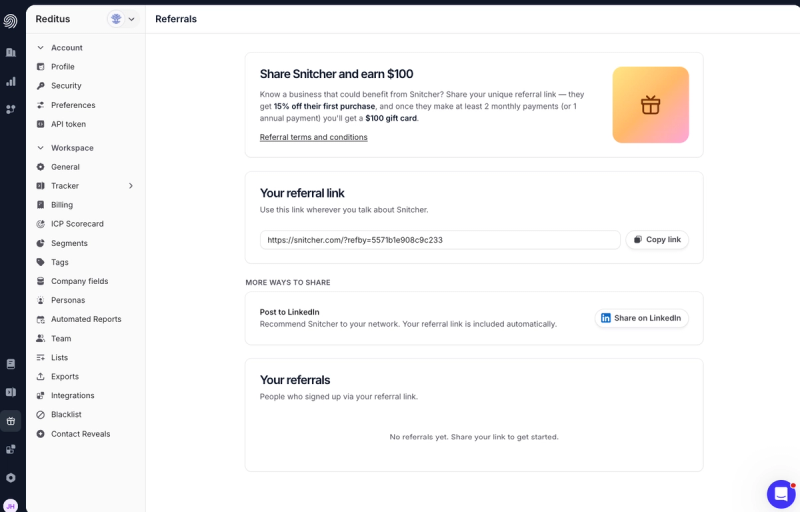800x512 pixels.
Task: Click the Lists icon in sidebar
Action: pyautogui.click(x=41, y=357)
